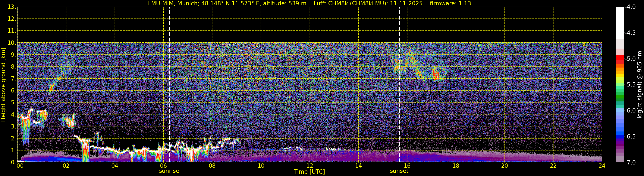Click the Height above ground axis label

(x=3, y=85)
